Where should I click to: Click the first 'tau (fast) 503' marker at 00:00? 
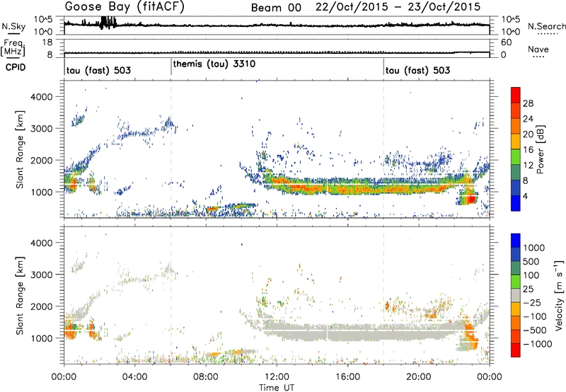98,70
